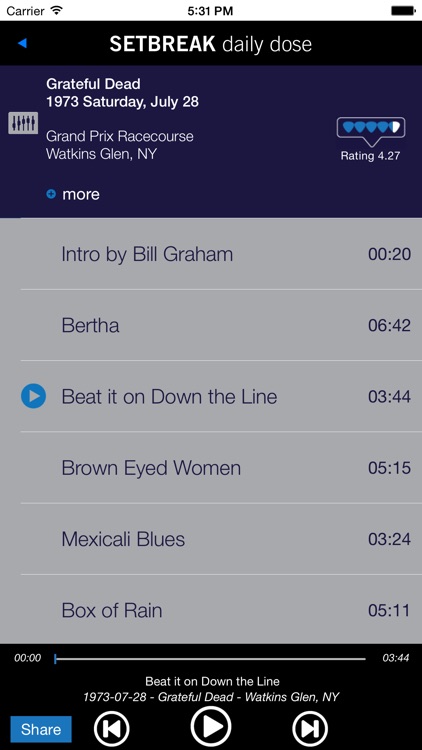
Task: Expand show details with the more plus icon
Action: coord(51,194)
